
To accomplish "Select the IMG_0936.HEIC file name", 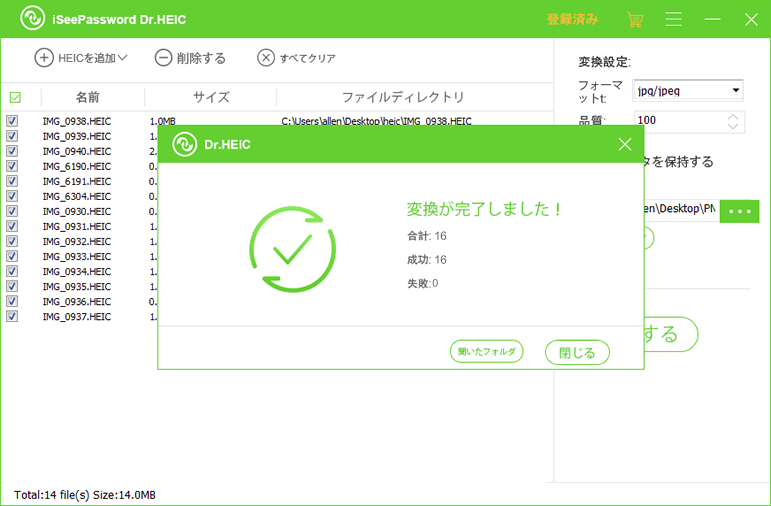I will click(x=77, y=301).
